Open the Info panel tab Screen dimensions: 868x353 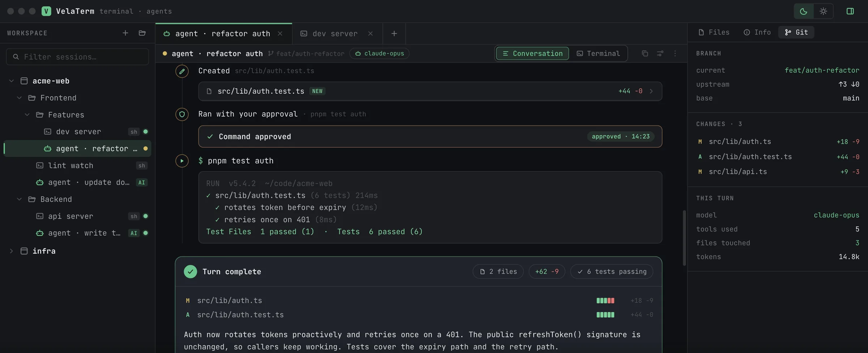757,32
